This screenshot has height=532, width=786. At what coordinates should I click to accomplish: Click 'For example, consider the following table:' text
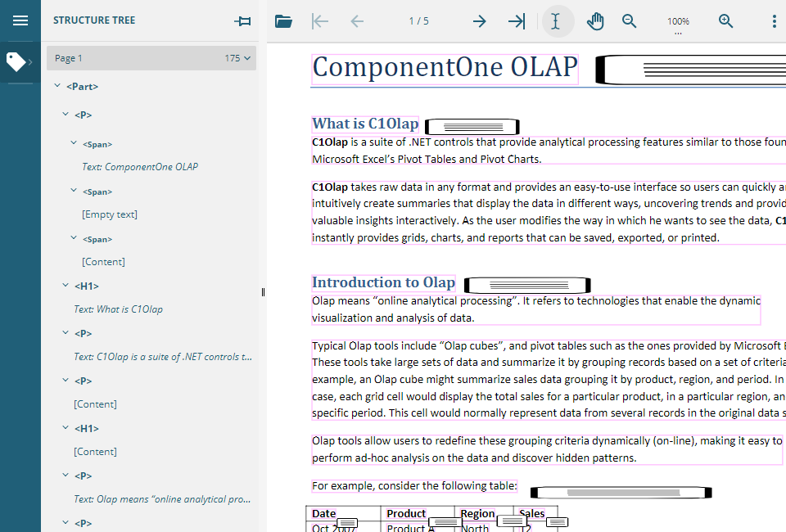coord(414,485)
